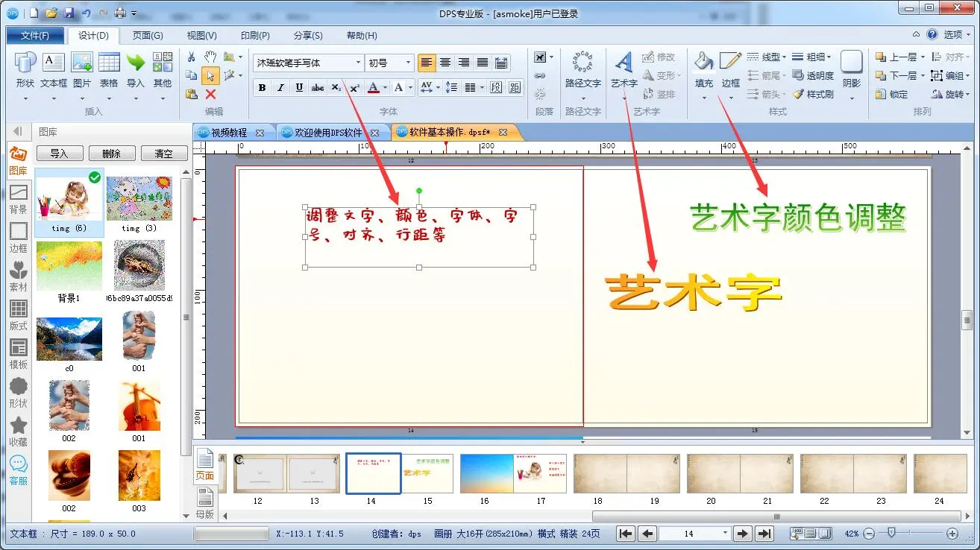The height and width of the screenshot is (550, 980).
Task: Open the page number dropdown showing 14
Action: point(724,534)
